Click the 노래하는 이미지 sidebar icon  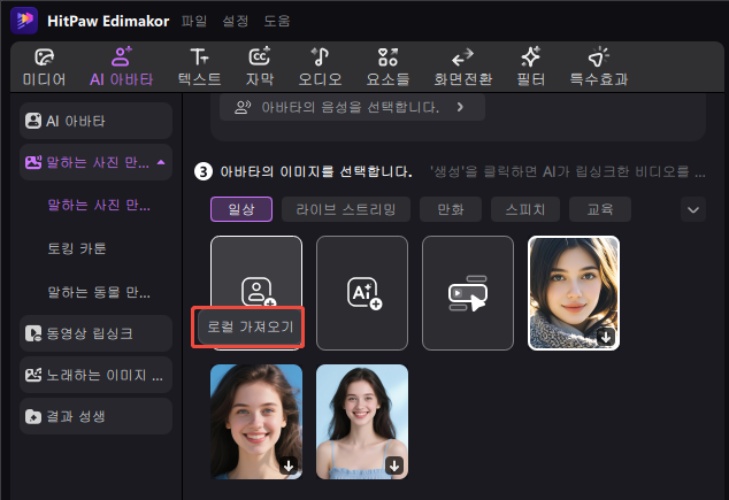(33, 374)
